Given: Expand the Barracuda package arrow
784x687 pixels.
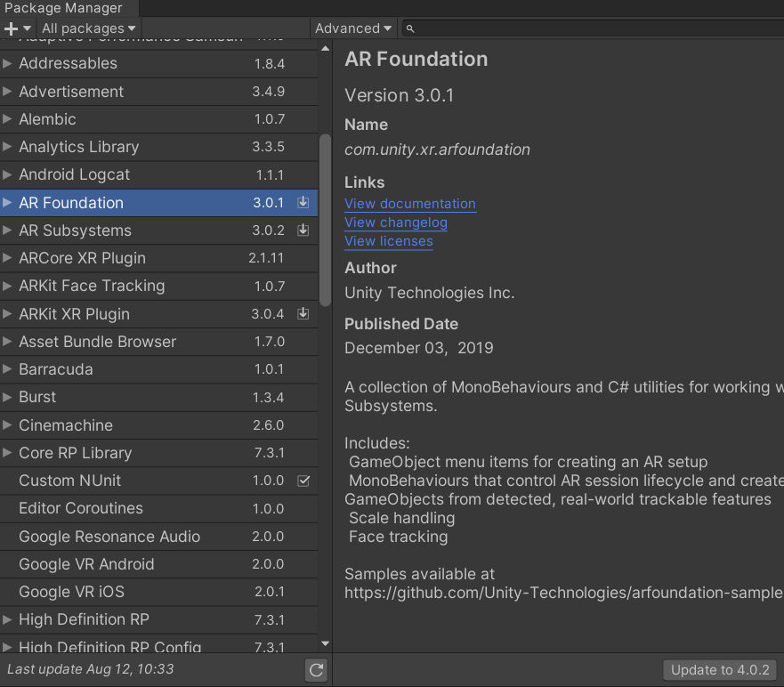Looking at the screenshot, I should [x=7, y=369].
